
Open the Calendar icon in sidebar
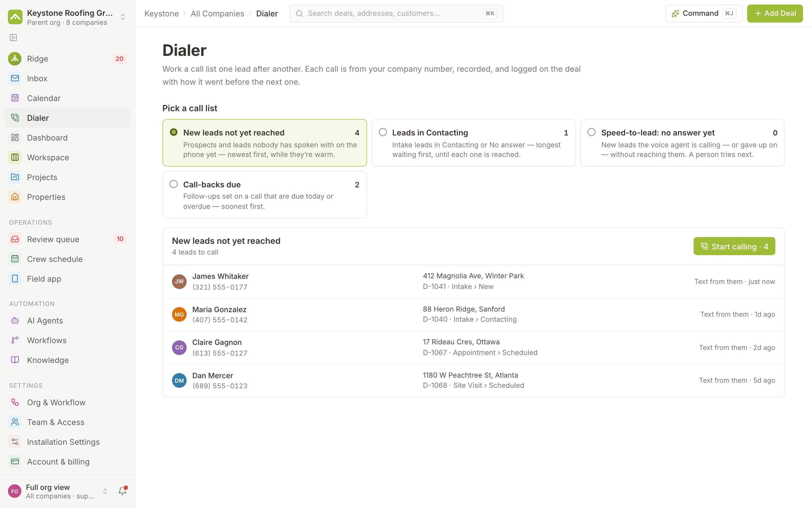tap(15, 98)
